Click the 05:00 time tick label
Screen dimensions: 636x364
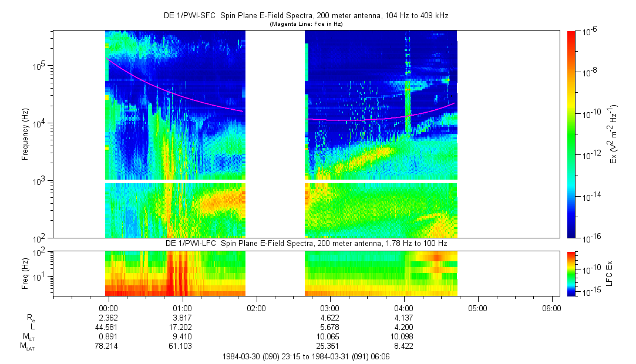[477, 308]
